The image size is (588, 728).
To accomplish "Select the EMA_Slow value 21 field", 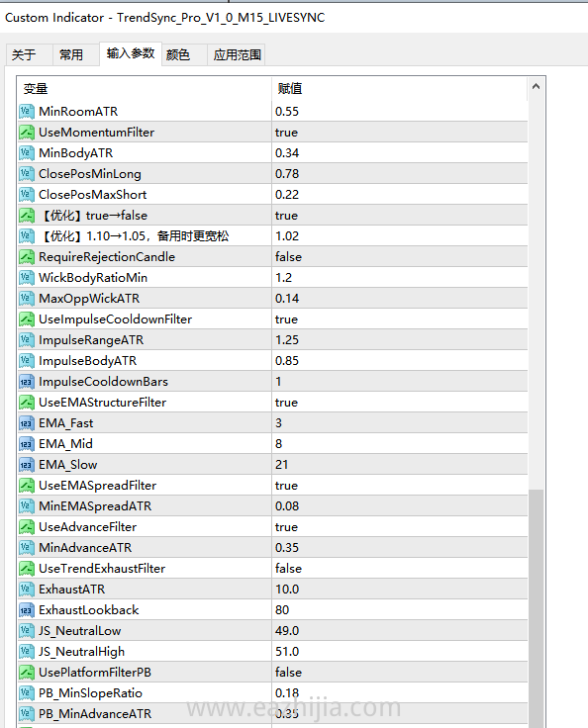I will click(400, 464).
